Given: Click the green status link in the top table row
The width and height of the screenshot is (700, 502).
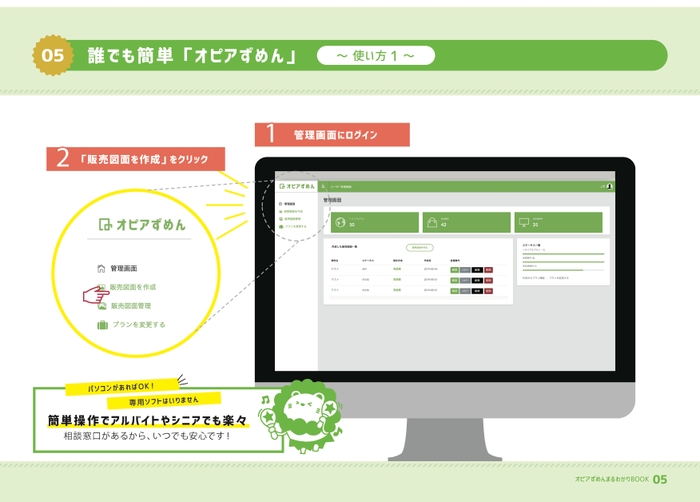Looking at the screenshot, I should [x=397, y=269].
